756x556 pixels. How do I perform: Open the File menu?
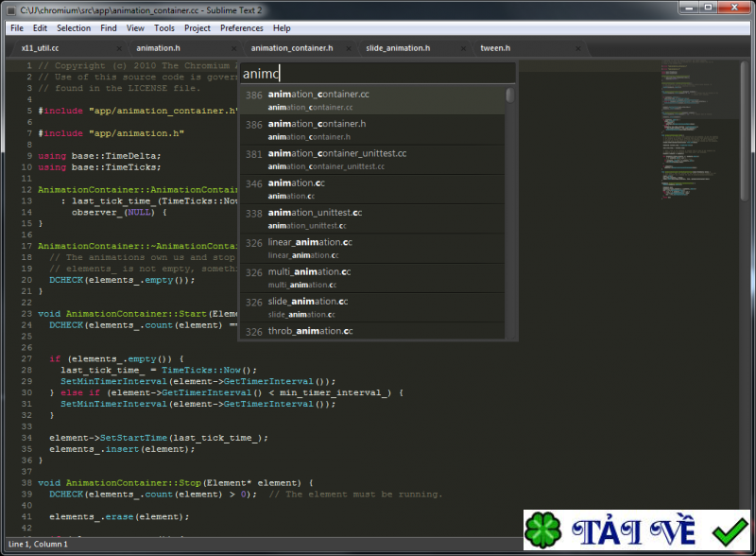[16, 28]
